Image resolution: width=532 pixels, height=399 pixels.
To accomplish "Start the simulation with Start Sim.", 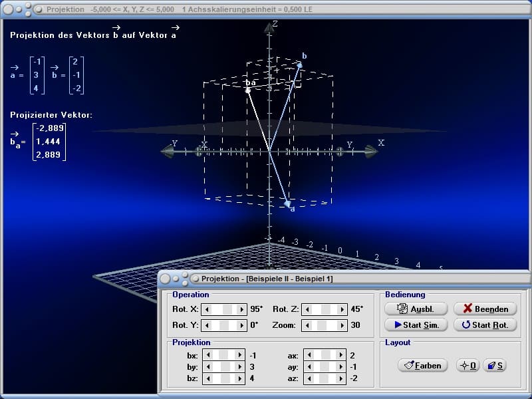I will 416,325.
